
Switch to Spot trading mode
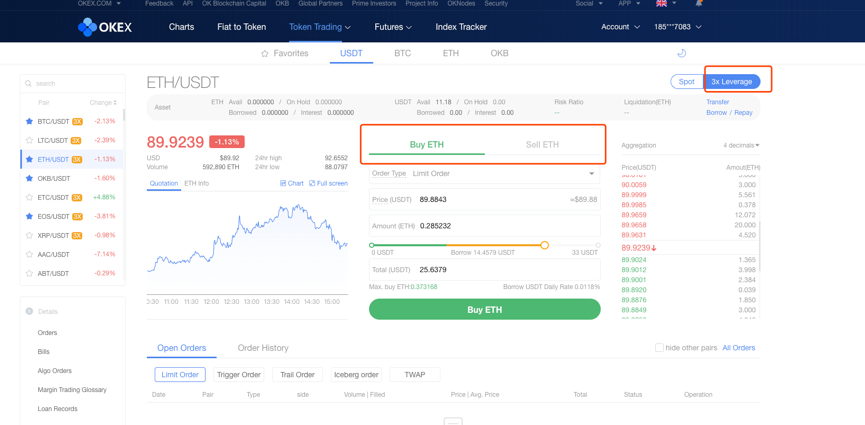point(686,82)
